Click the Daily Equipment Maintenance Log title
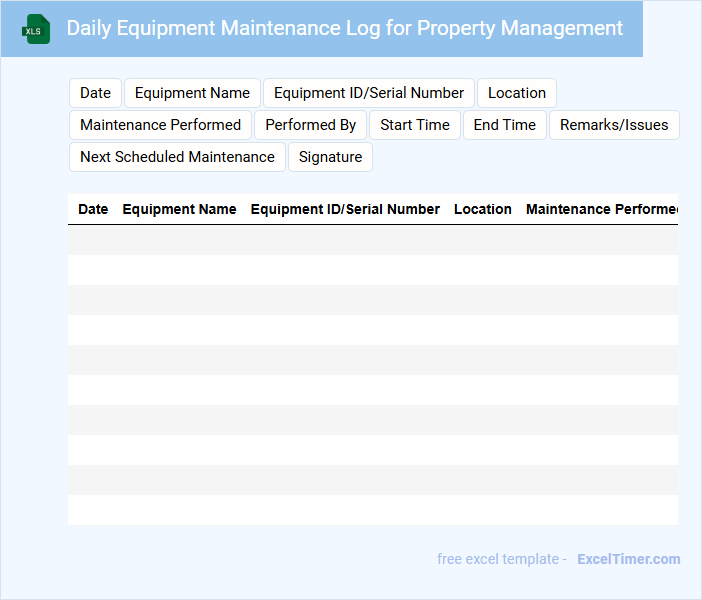 tap(344, 28)
